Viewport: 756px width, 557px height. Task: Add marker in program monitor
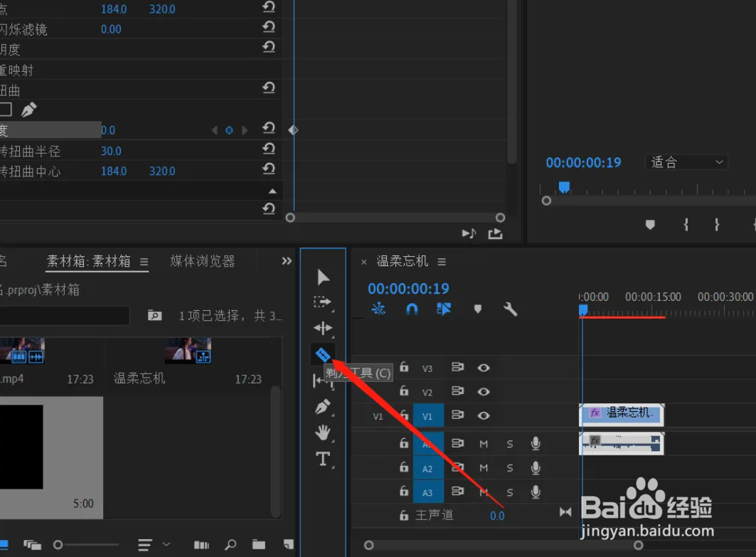650,225
